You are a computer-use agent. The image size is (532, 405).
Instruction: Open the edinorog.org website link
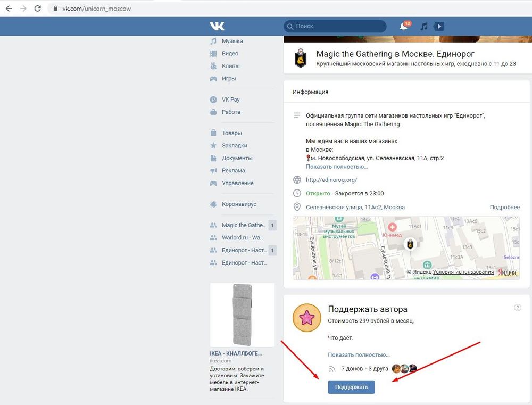(x=331, y=180)
